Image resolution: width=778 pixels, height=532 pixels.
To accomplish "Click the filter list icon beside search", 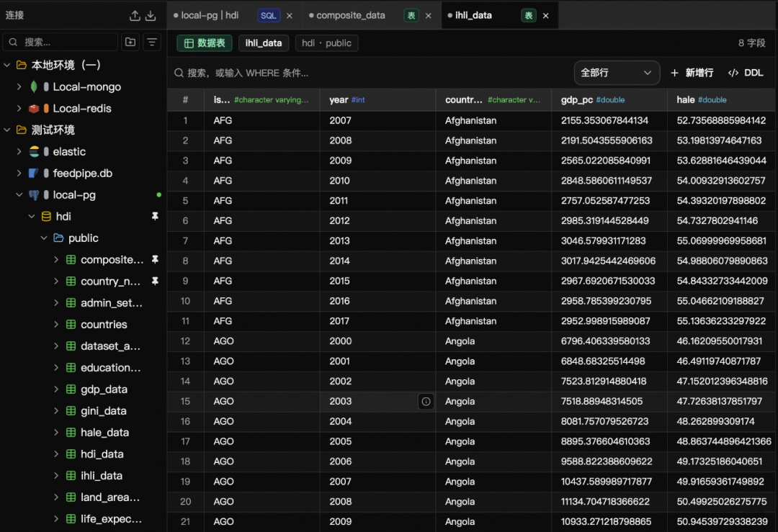I will click(x=152, y=42).
